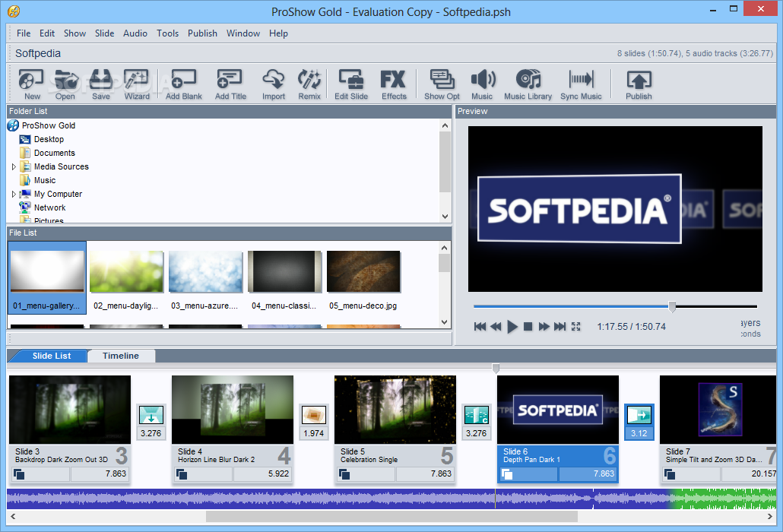The width and height of the screenshot is (783, 532).
Task: Click the preview playback position slider
Action: pos(672,306)
